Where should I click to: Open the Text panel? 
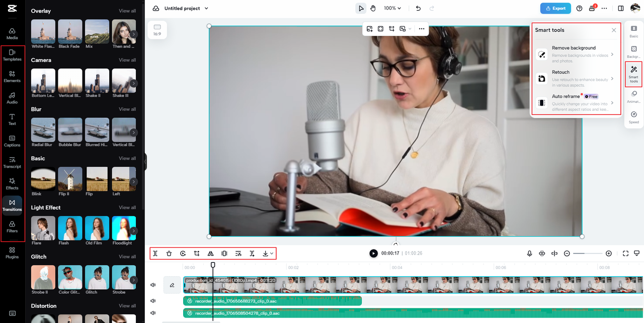coord(12,119)
